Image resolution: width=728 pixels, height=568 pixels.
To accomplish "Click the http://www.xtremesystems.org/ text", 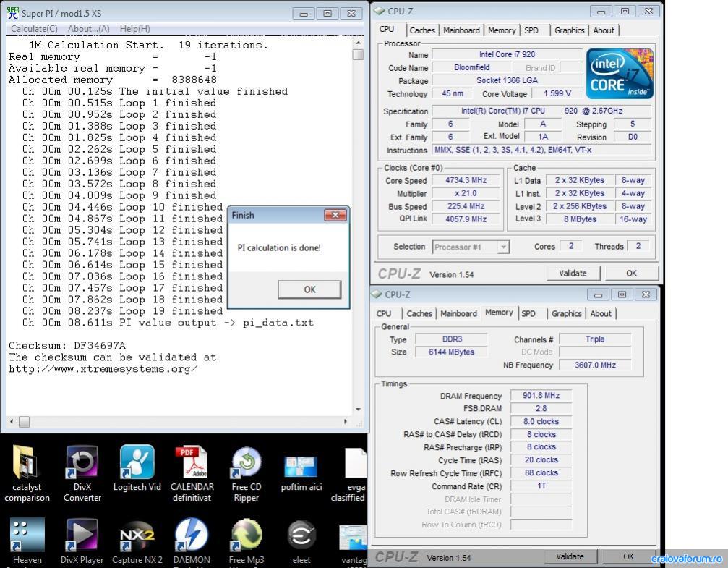I will pyautogui.click(x=103, y=369).
